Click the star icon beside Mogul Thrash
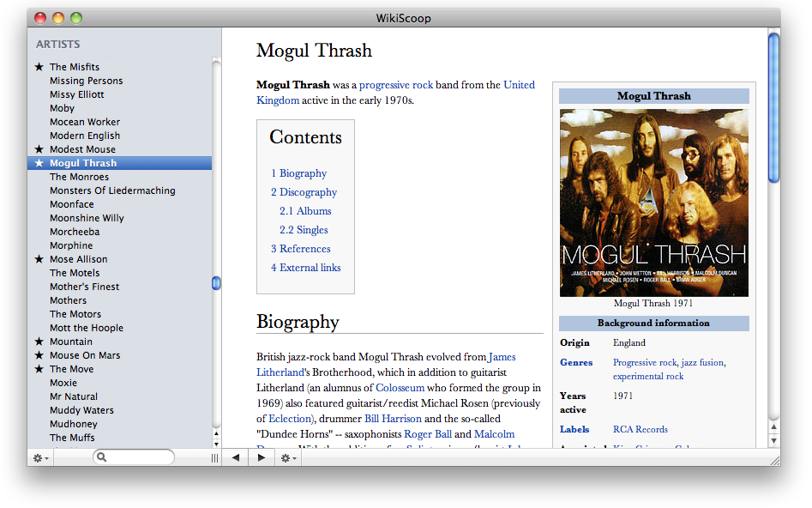Screen dimensions: 812x508 (x=39, y=163)
